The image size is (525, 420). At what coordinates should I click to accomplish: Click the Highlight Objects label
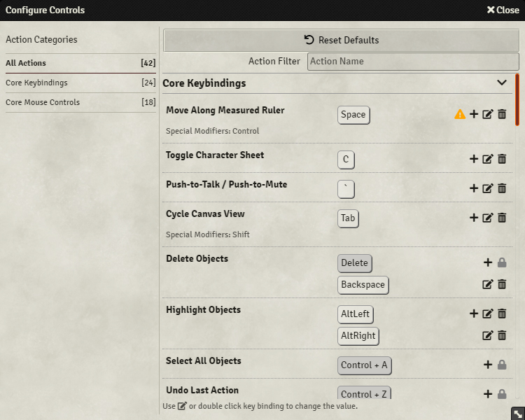click(x=203, y=310)
